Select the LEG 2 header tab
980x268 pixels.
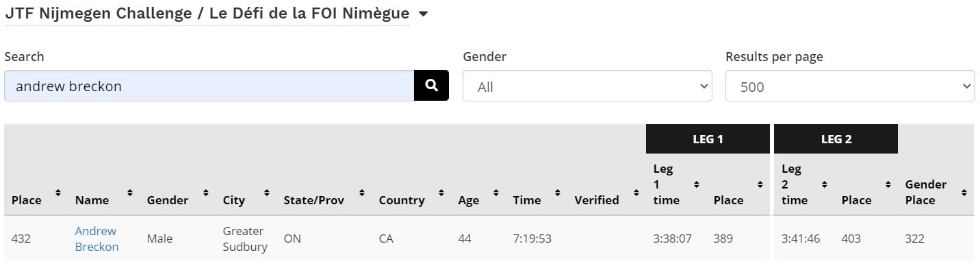[836, 138]
